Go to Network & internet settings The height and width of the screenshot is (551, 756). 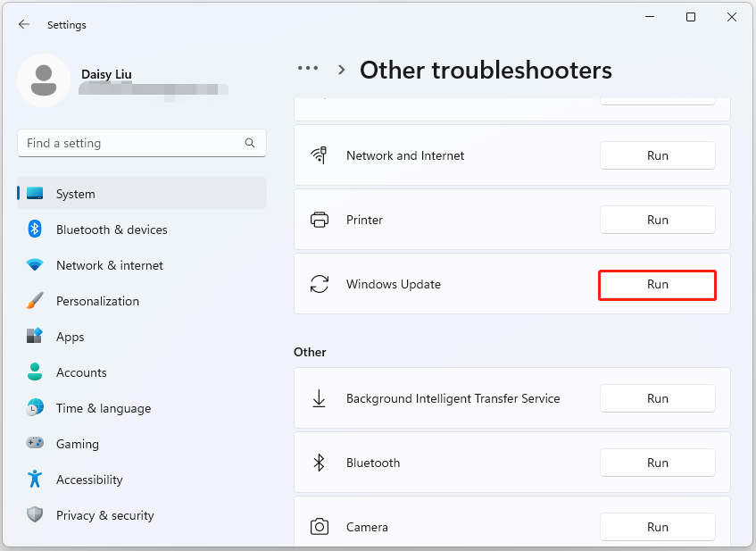point(142,265)
